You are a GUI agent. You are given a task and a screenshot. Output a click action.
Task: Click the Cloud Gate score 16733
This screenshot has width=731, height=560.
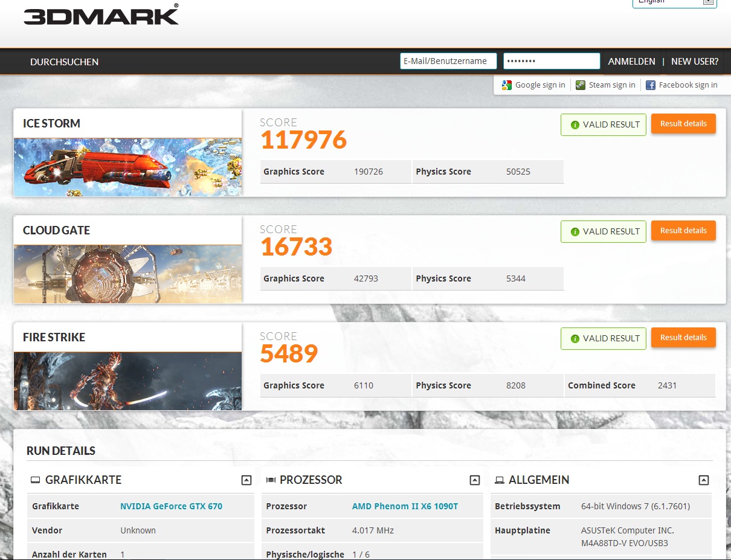coord(296,247)
